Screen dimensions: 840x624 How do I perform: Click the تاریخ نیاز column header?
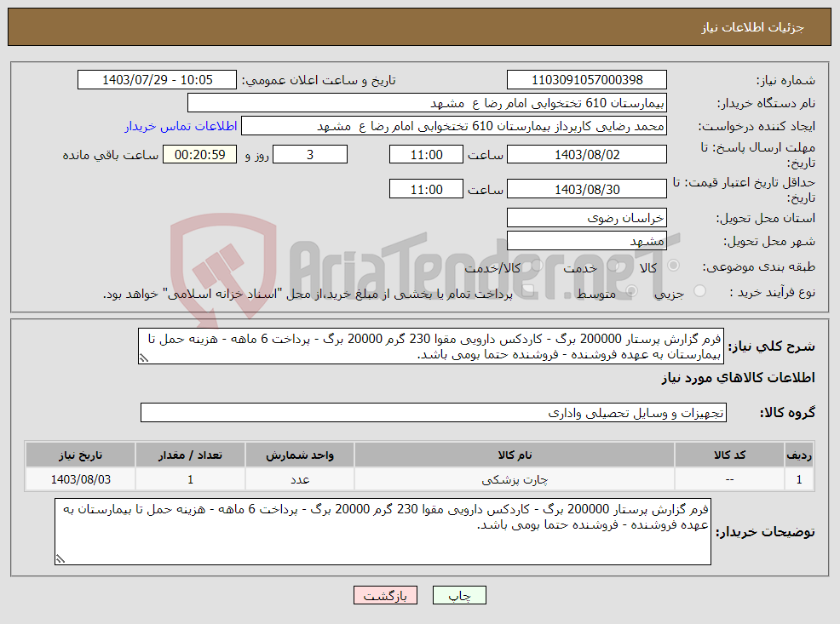coord(80,455)
